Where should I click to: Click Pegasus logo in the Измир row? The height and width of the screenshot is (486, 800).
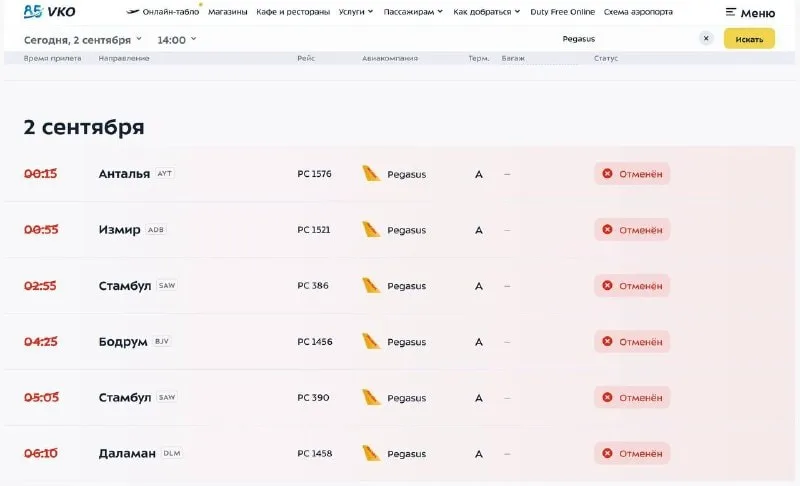(371, 229)
